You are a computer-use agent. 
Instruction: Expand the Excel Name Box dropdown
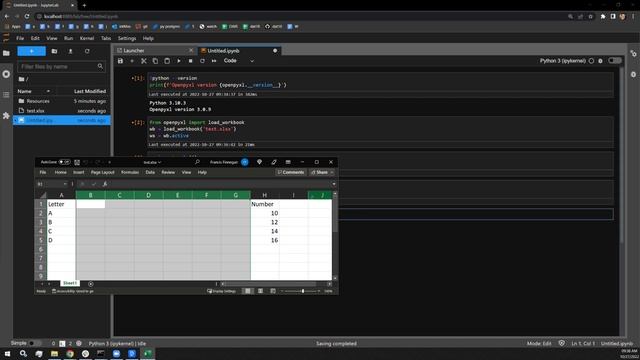click(65, 184)
